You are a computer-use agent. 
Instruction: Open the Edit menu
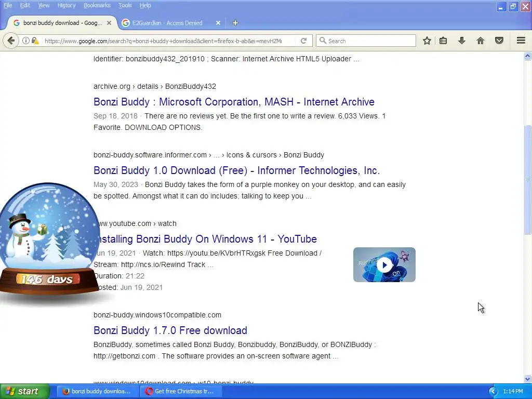[x=25, y=5]
